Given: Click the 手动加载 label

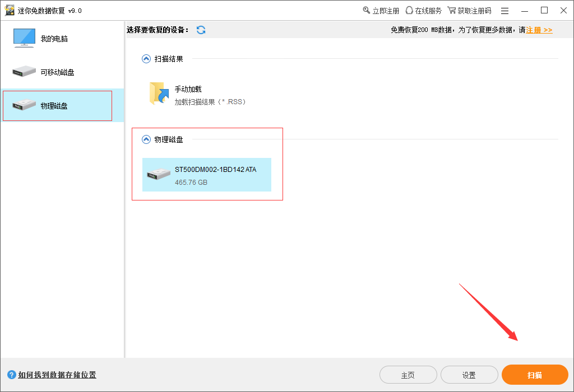Looking at the screenshot, I should click(188, 89).
